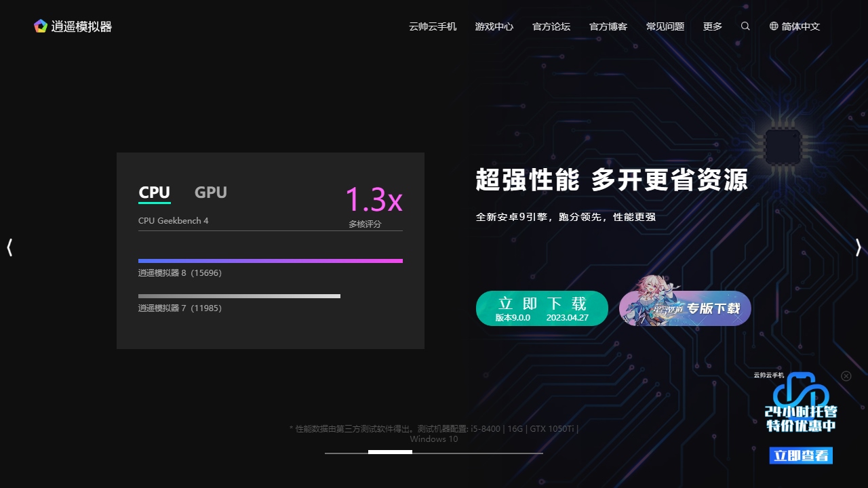Viewport: 868px width, 488px height.
Task: Click the 逍遥模拟器 8（15696）score label
Action: [180, 273]
